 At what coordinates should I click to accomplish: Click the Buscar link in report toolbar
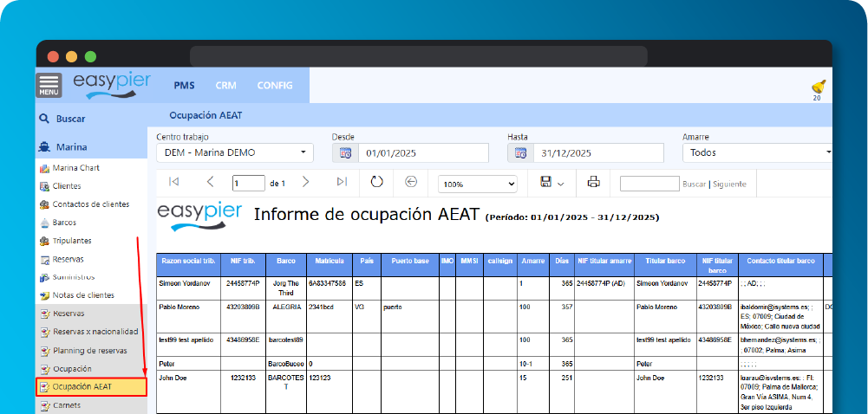click(x=695, y=184)
